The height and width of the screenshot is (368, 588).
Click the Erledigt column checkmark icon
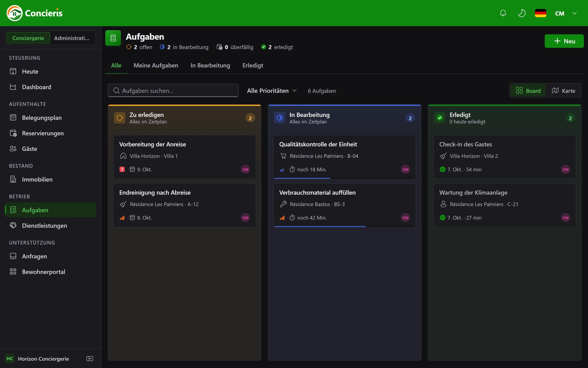pyautogui.click(x=440, y=118)
